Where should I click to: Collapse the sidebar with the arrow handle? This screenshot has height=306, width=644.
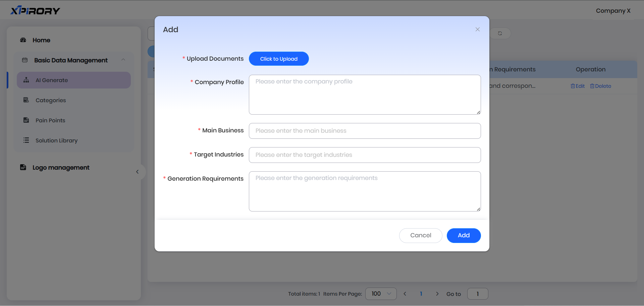coord(138,172)
